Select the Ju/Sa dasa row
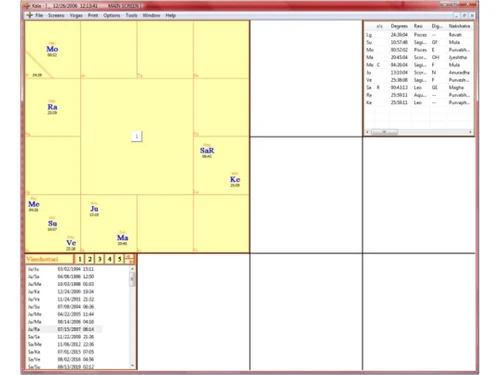The width and height of the screenshot is (500, 375). point(63,277)
